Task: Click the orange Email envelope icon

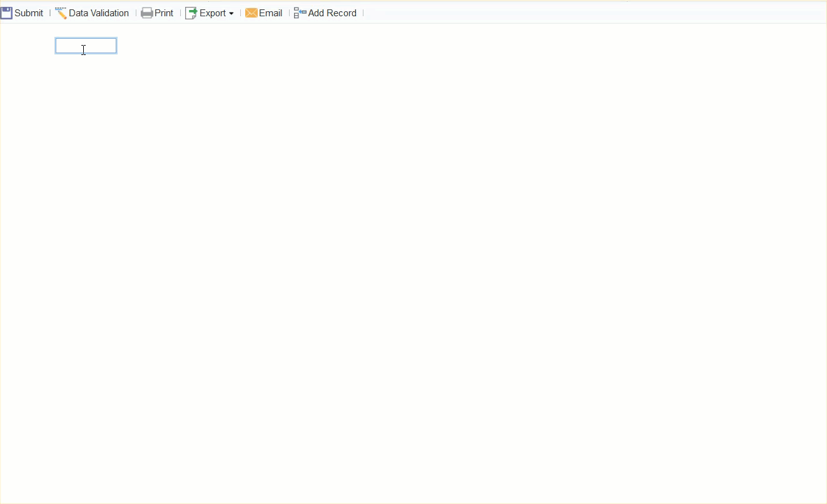Action: pyautogui.click(x=251, y=13)
